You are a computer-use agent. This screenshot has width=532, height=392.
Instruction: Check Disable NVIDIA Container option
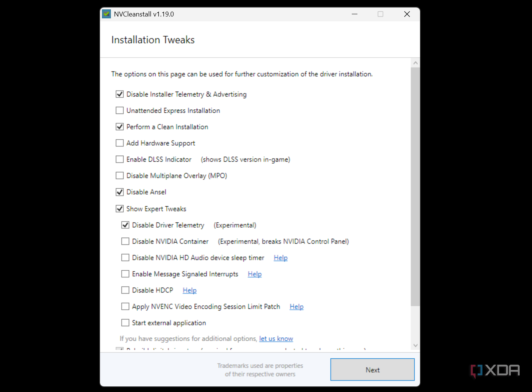pyautogui.click(x=125, y=241)
